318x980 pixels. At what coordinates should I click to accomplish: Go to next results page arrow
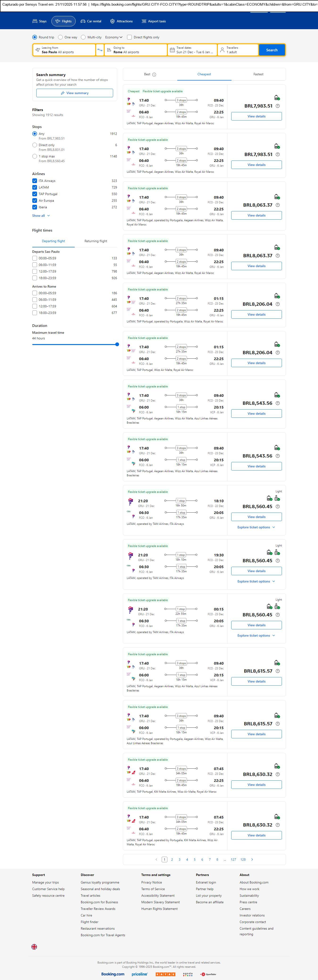coord(252,860)
